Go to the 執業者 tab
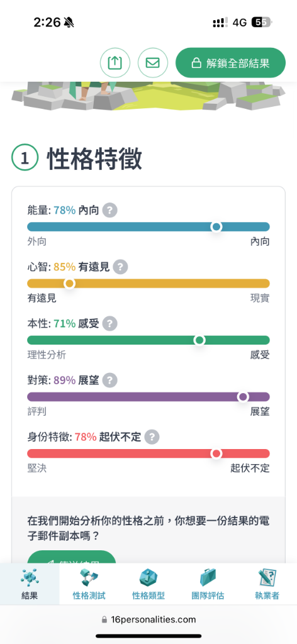Image resolution: width=297 pixels, height=644 pixels. tap(267, 584)
